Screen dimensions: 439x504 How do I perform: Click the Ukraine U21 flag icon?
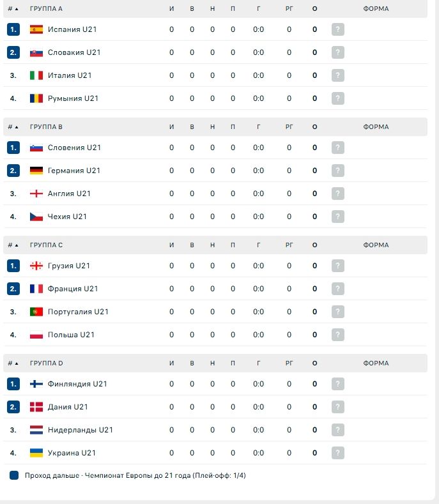pyautogui.click(x=36, y=452)
